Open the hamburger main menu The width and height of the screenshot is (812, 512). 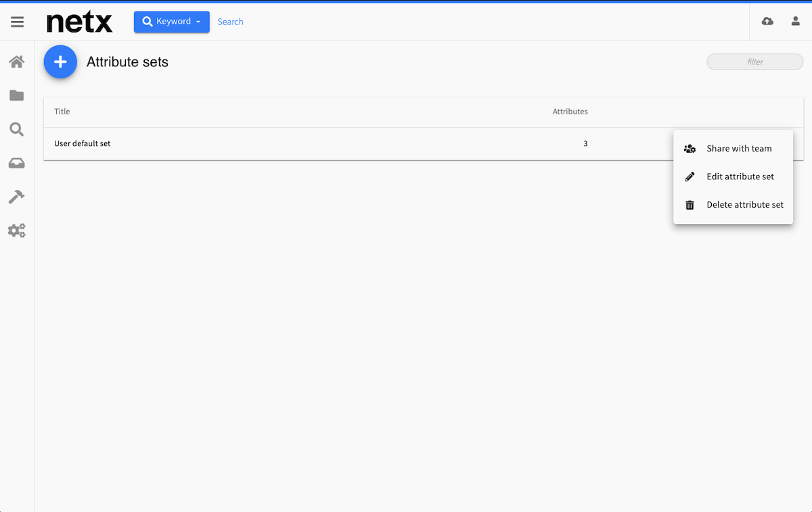pos(17,22)
